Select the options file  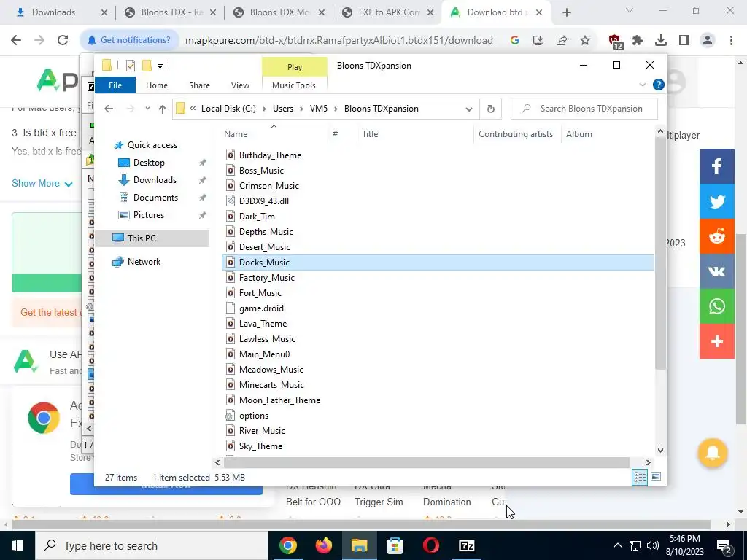pyautogui.click(x=253, y=415)
